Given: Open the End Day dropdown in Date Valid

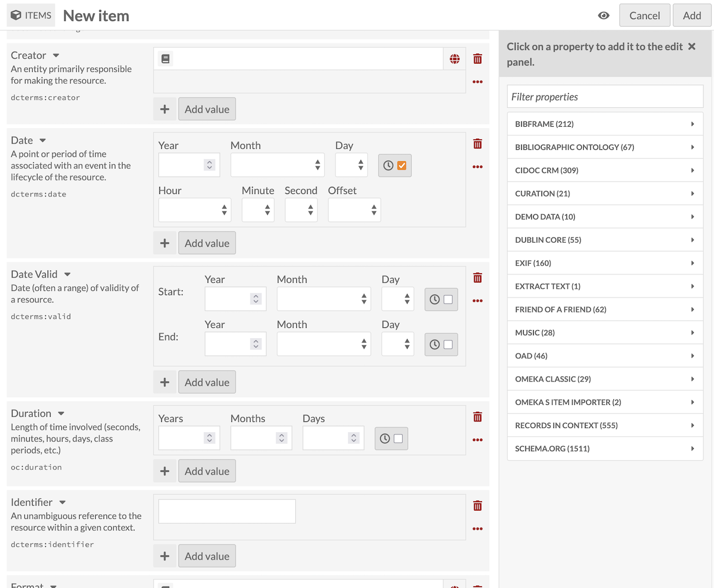Looking at the screenshot, I should 397,344.
